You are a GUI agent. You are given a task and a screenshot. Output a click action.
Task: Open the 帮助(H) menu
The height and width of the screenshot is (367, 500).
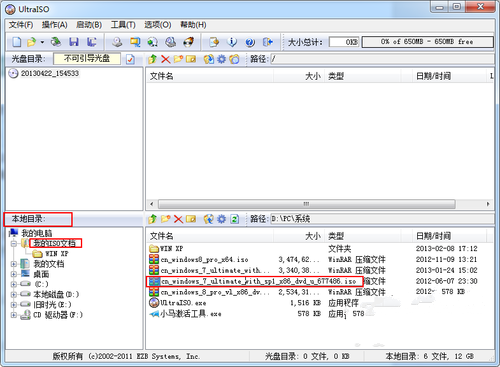click(193, 25)
